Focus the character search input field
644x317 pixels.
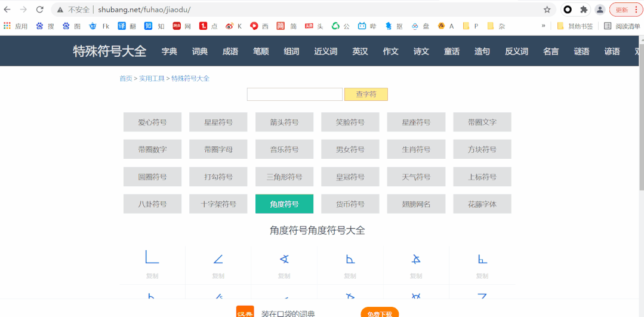tap(294, 94)
